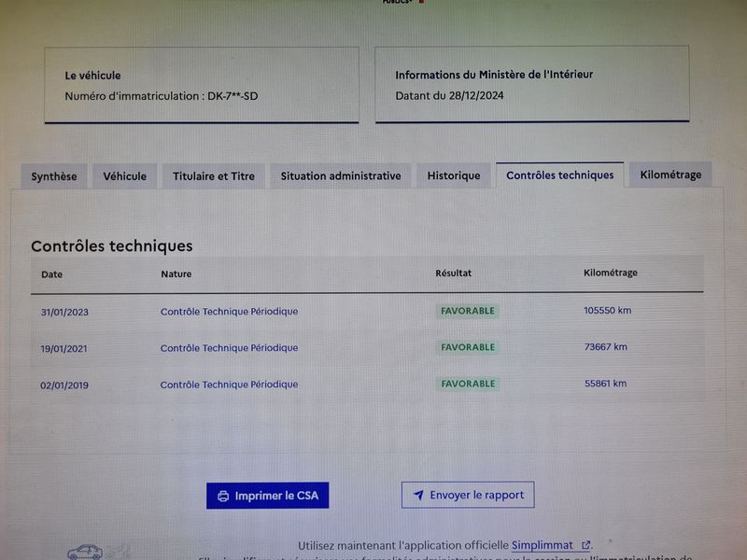Click the FAVORABLE badge for 02/01/2019

tap(468, 384)
